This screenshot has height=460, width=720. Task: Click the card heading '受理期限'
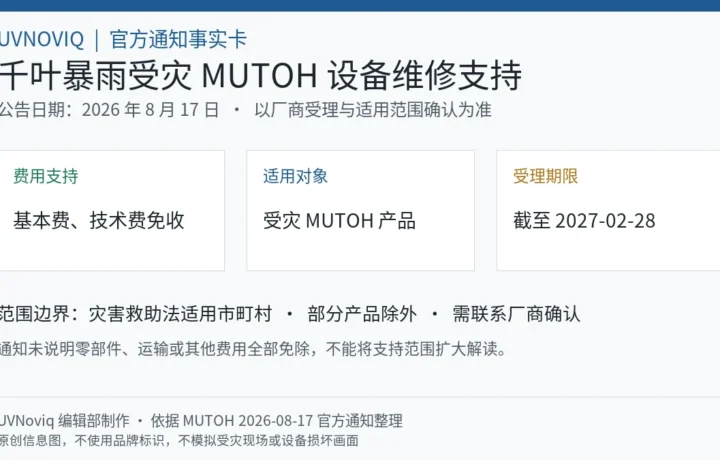(x=546, y=176)
